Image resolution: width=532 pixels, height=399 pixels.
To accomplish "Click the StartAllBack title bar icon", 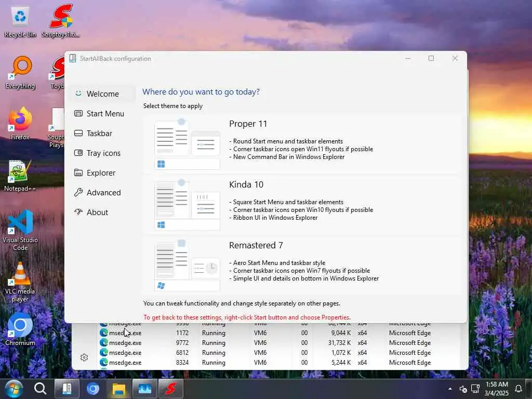I will tap(73, 58).
